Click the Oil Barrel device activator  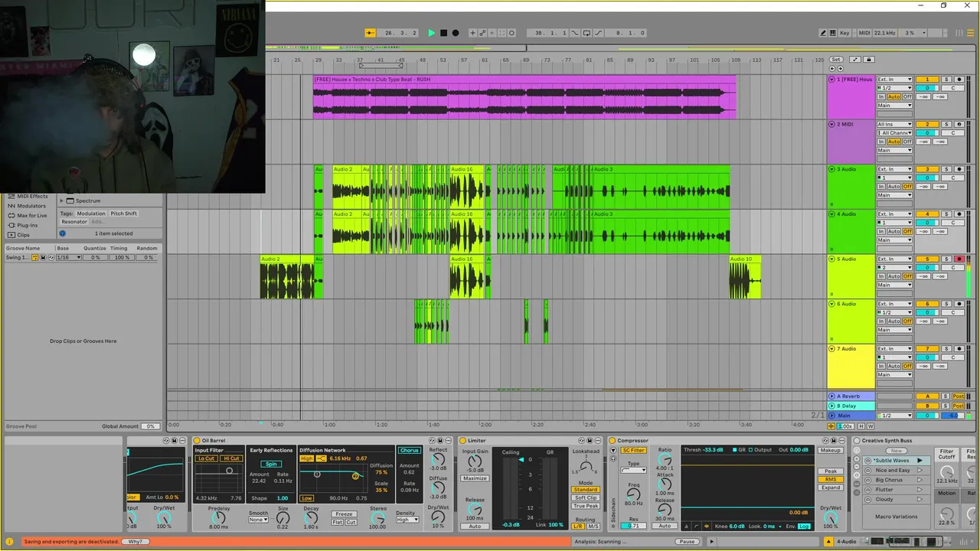tap(197, 441)
